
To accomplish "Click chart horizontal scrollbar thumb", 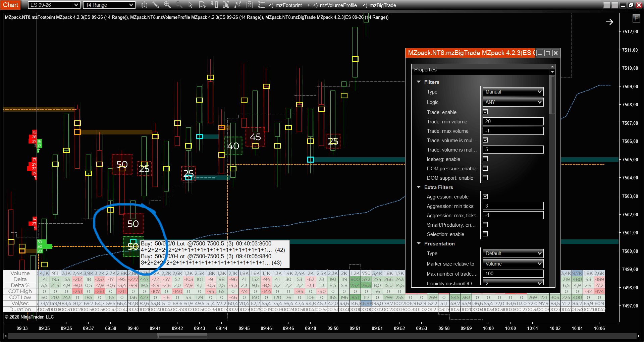I will tap(182, 336).
